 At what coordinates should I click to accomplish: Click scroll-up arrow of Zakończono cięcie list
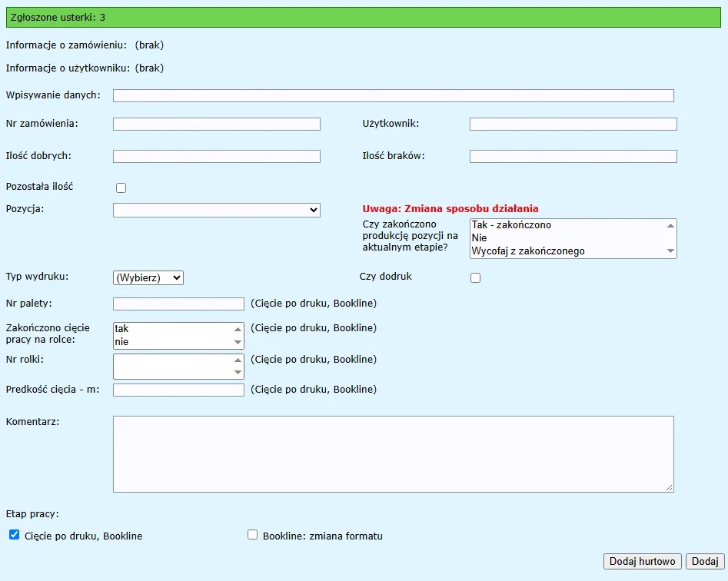238,329
